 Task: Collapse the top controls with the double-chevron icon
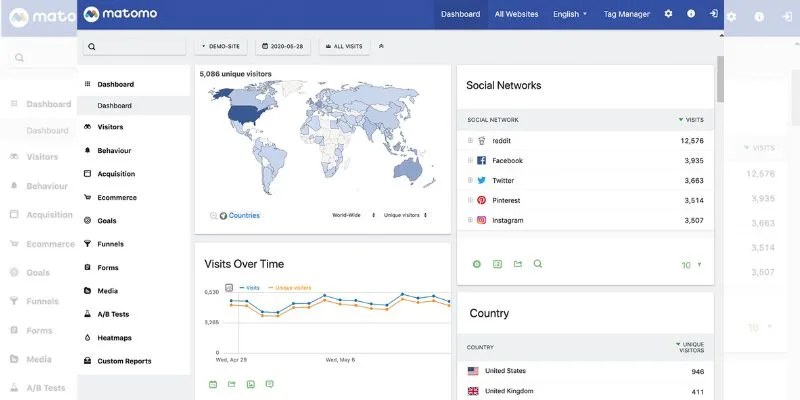(x=381, y=46)
